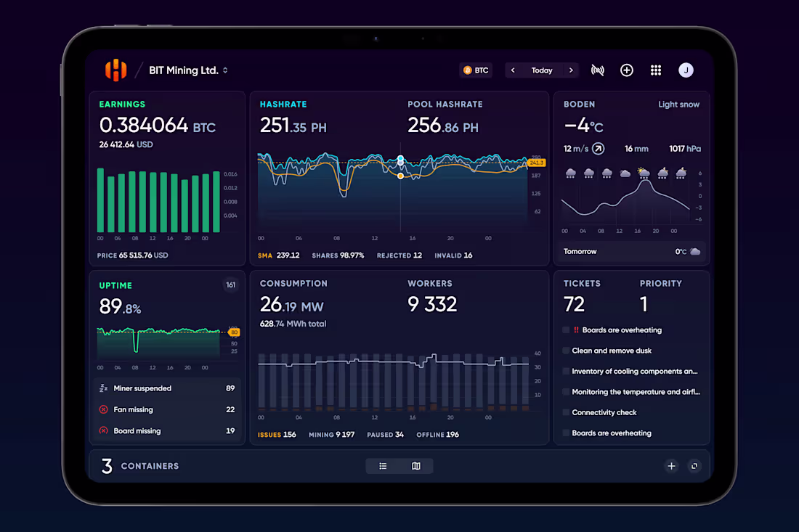Mark the Connectivity check ticket as done
Viewport: 799px width, 532px height.
pyautogui.click(x=565, y=412)
